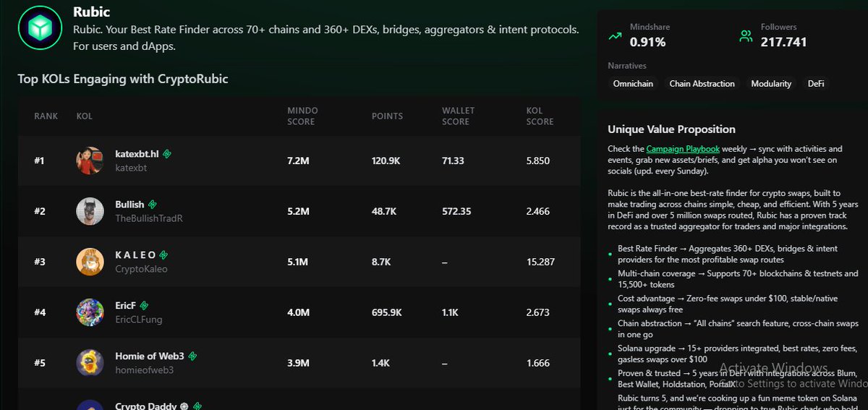Sort by KOL column header

pos(85,116)
